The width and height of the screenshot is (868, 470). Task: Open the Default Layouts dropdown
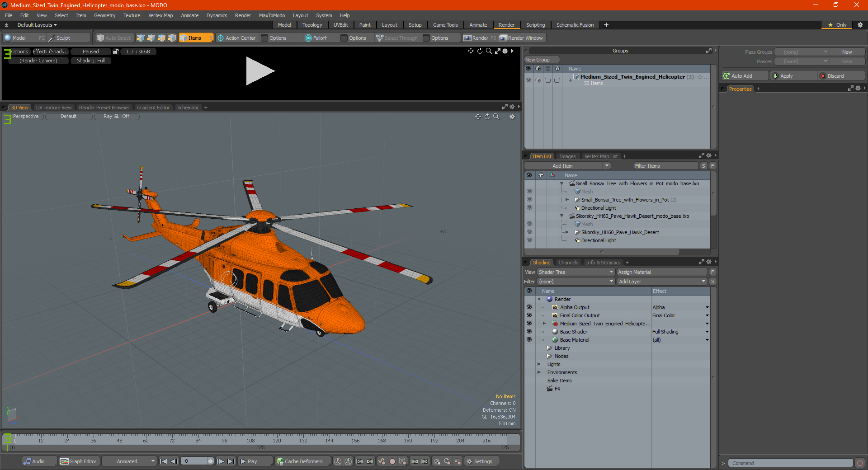click(37, 25)
